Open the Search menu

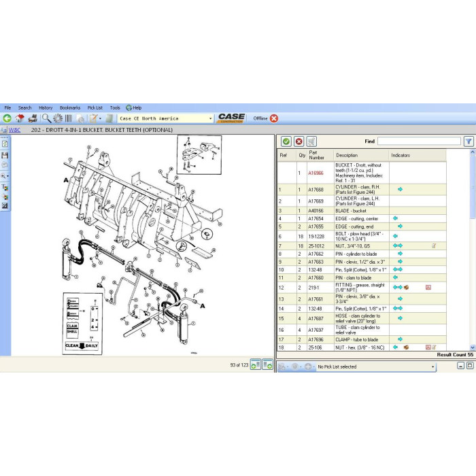(x=24, y=107)
